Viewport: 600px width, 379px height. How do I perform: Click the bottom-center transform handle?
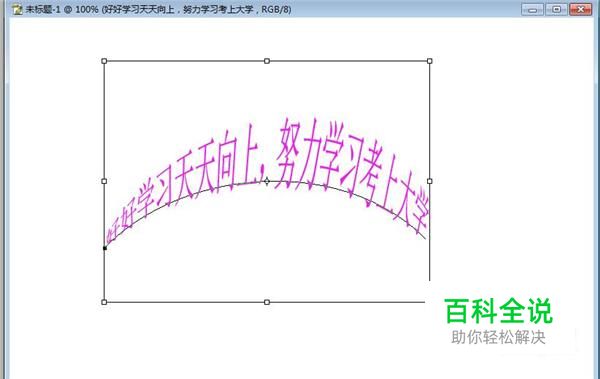pos(267,302)
